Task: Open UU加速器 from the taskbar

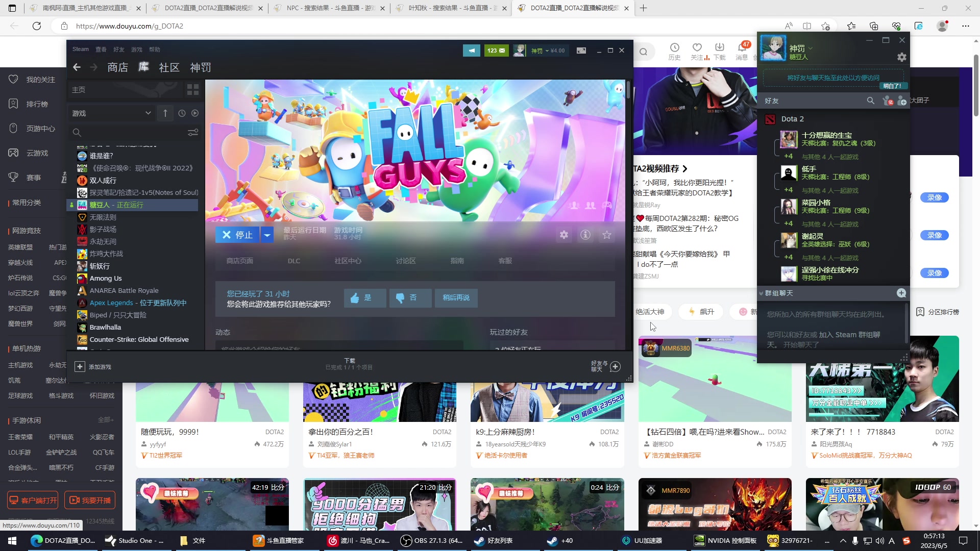Action: (642, 540)
